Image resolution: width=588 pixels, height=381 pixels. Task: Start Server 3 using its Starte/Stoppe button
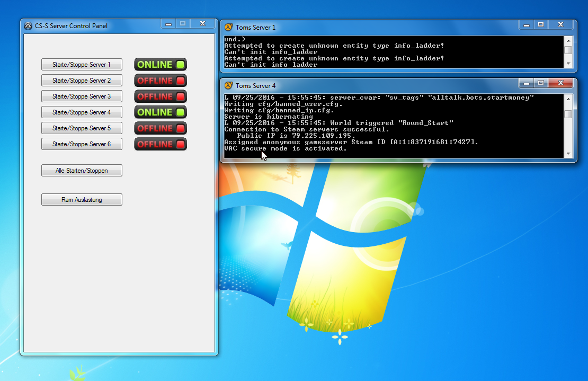coord(82,96)
